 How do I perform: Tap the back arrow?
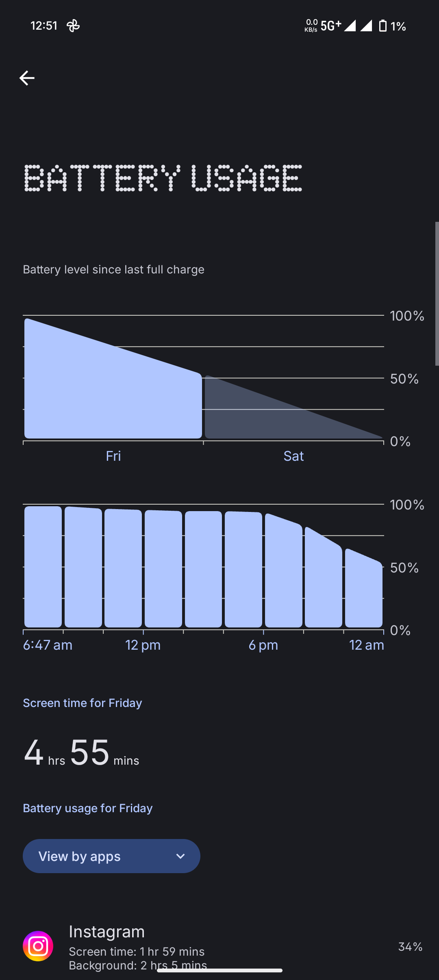pyautogui.click(x=27, y=78)
